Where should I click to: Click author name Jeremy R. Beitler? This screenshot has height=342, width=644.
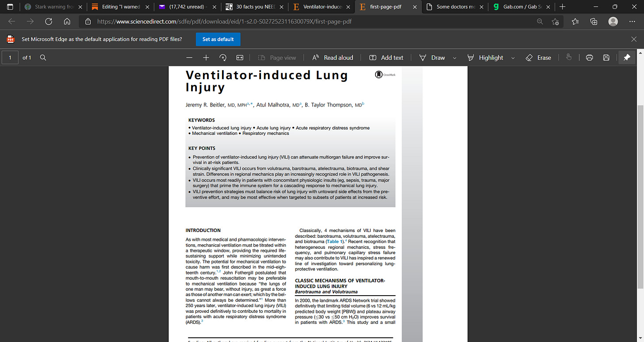(x=206, y=105)
